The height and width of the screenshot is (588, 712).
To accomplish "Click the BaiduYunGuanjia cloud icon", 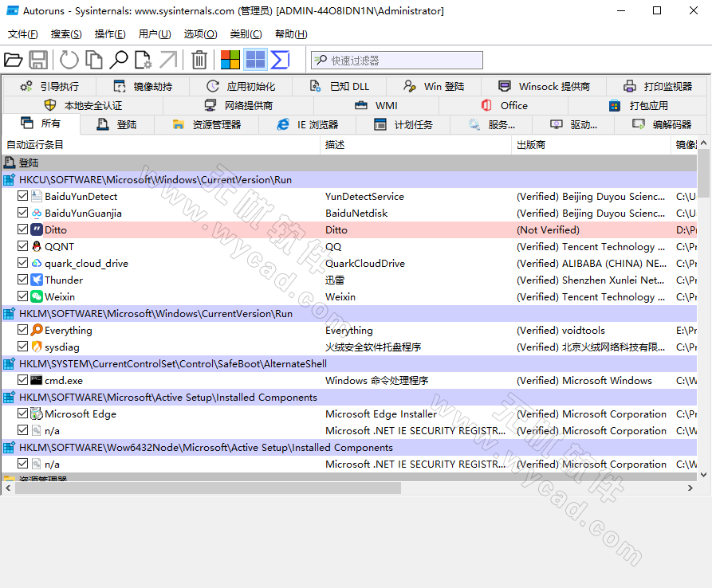I will pos(37,213).
